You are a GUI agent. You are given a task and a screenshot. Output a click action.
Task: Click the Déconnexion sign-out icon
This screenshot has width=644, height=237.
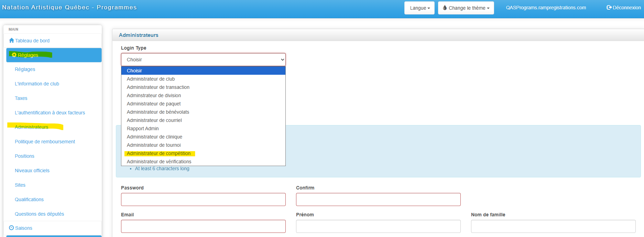click(609, 8)
